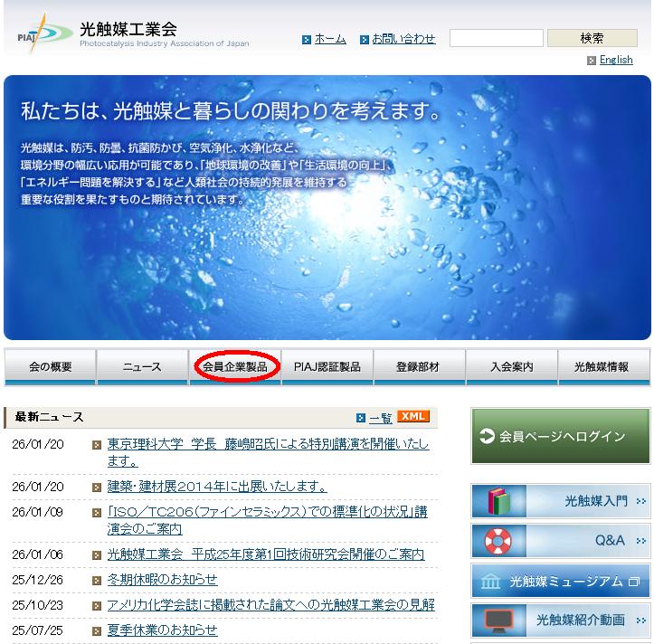Go to the 会の概要 tab
Image resolution: width=654 pixels, height=644 pixels.
(x=51, y=367)
